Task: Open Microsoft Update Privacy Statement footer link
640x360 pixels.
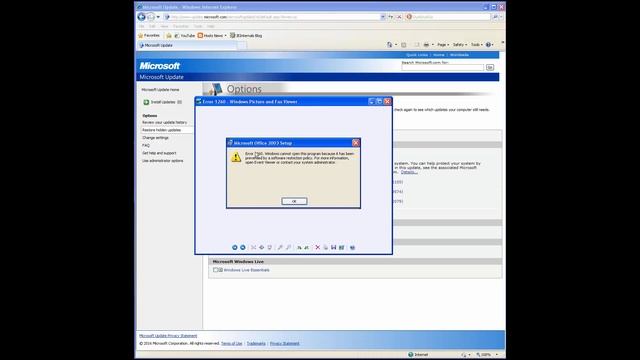Action: click(168, 336)
